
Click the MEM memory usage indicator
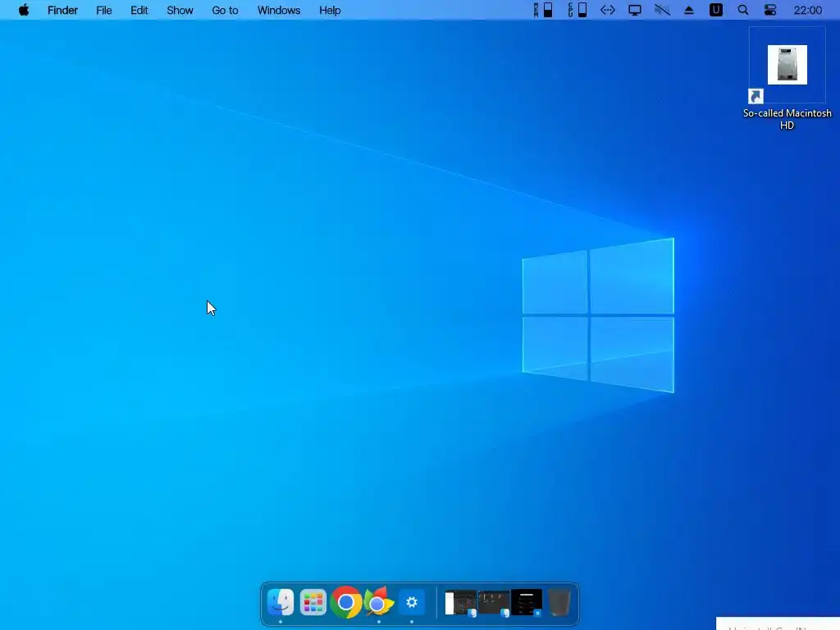[x=543, y=10]
